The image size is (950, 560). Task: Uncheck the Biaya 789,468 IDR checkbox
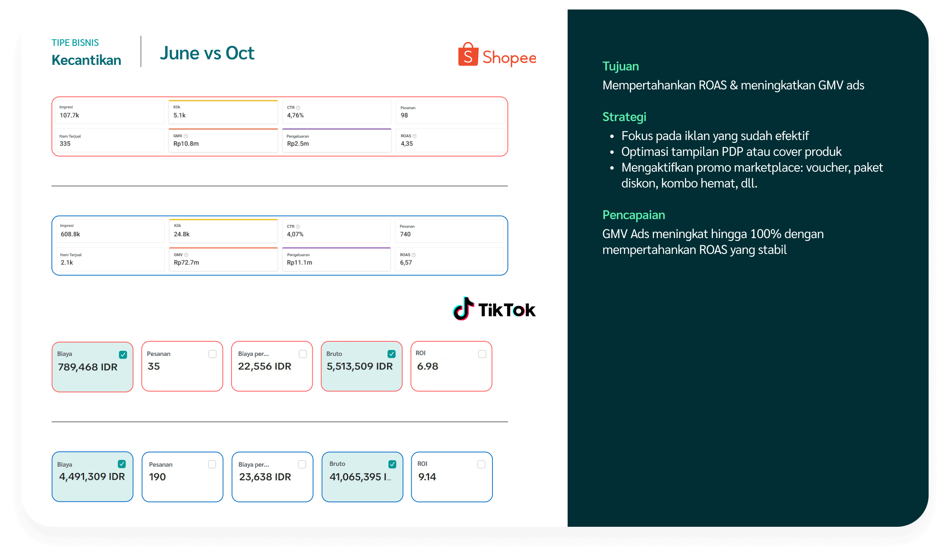tap(123, 355)
